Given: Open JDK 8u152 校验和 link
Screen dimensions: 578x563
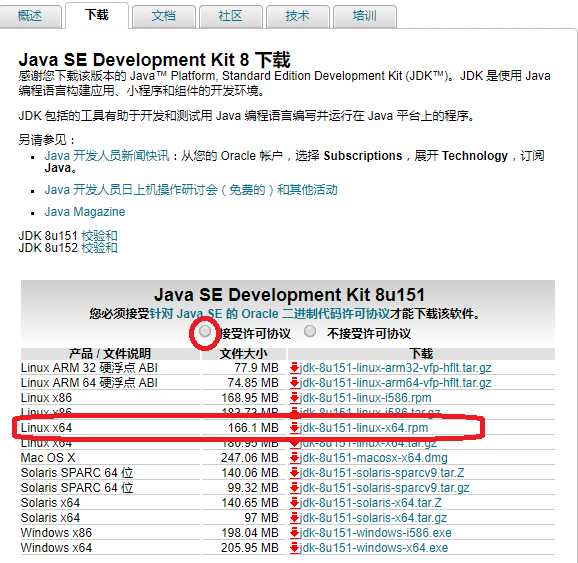Looking at the screenshot, I should click(x=99, y=248).
